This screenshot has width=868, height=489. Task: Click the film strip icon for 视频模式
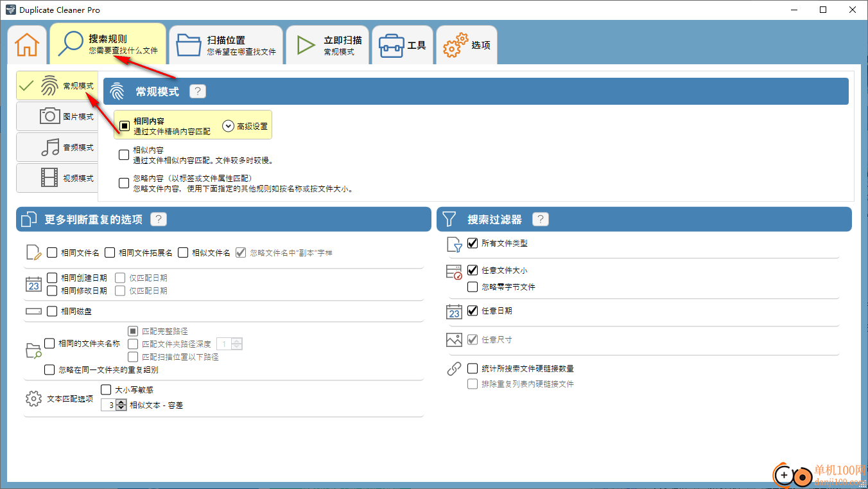point(49,178)
